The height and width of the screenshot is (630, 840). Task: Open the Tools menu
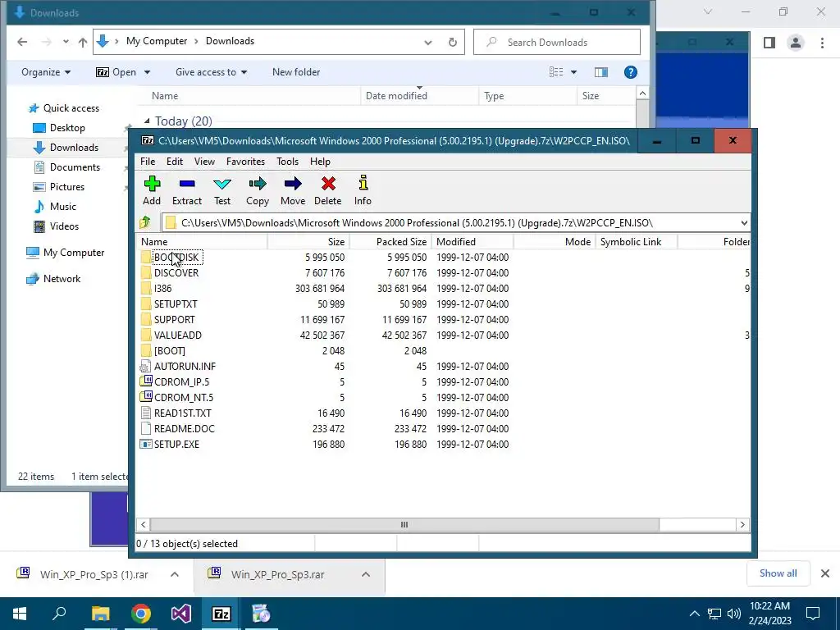point(288,162)
